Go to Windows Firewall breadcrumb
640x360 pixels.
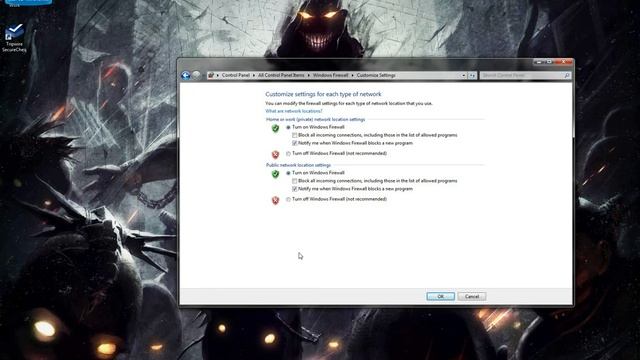pyautogui.click(x=331, y=76)
